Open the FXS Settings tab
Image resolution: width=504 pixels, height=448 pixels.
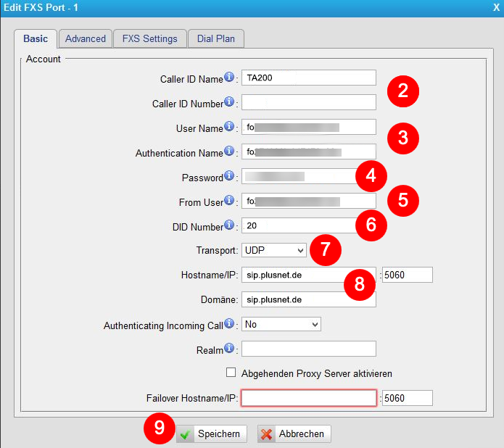click(149, 39)
